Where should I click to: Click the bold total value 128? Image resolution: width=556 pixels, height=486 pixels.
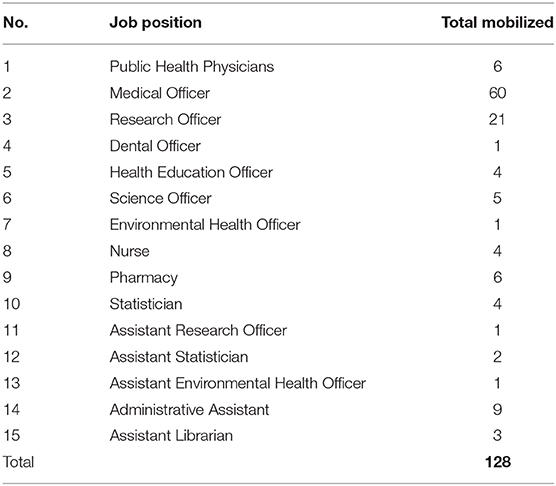click(498, 462)
